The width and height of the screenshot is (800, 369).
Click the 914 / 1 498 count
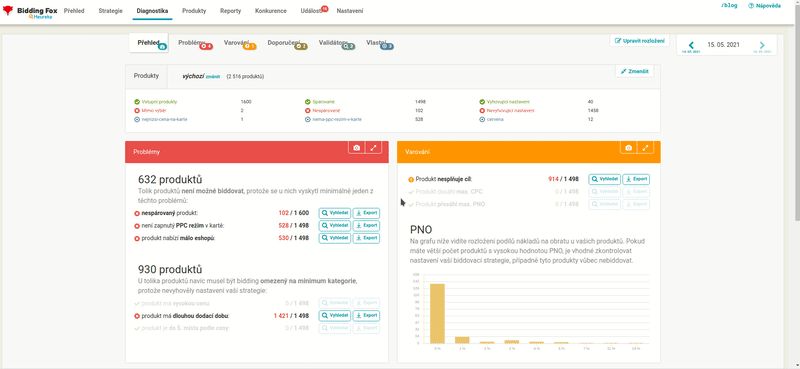(x=563, y=179)
